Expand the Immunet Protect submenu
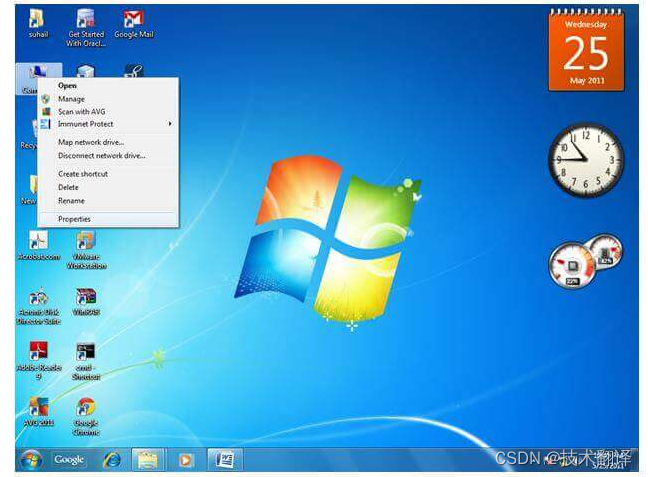The width and height of the screenshot is (648, 477). (108, 124)
